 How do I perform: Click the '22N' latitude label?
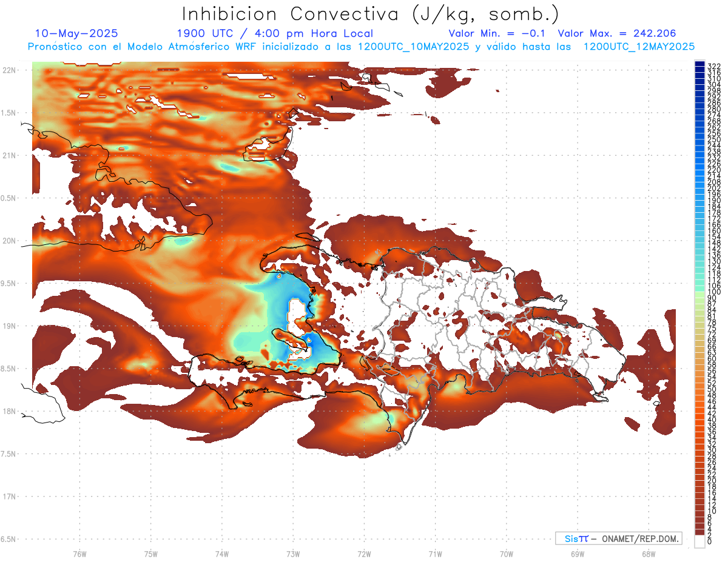click(x=9, y=70)
